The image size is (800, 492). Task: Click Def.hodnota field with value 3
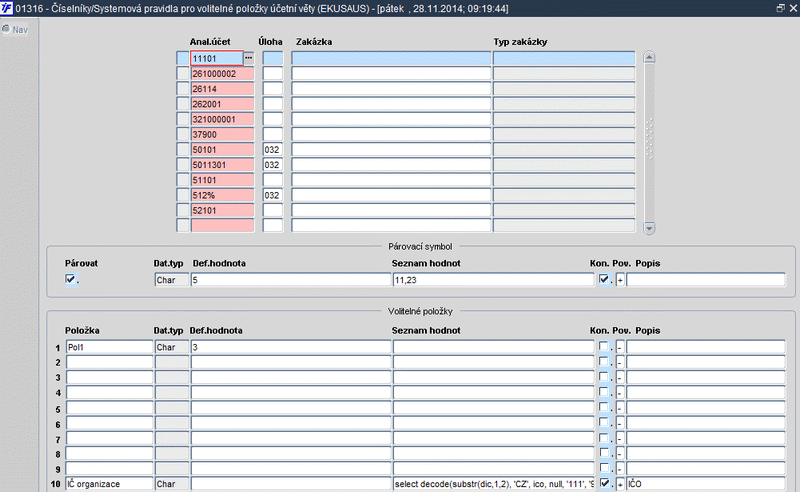pos(291,347)
